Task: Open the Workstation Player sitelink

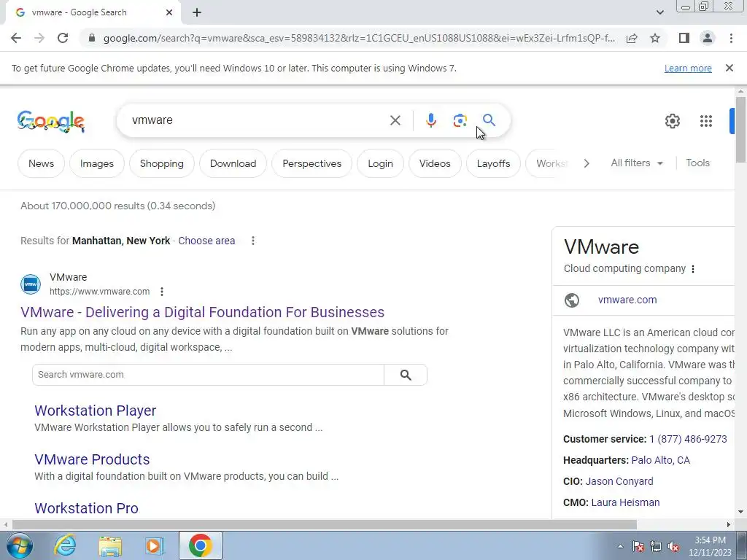Action: tap(96, 411)
